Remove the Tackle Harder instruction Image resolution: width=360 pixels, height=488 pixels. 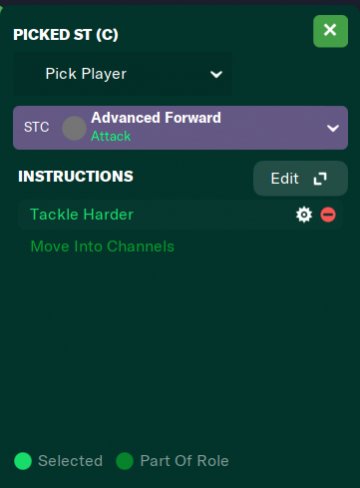(x=328, y=215)
